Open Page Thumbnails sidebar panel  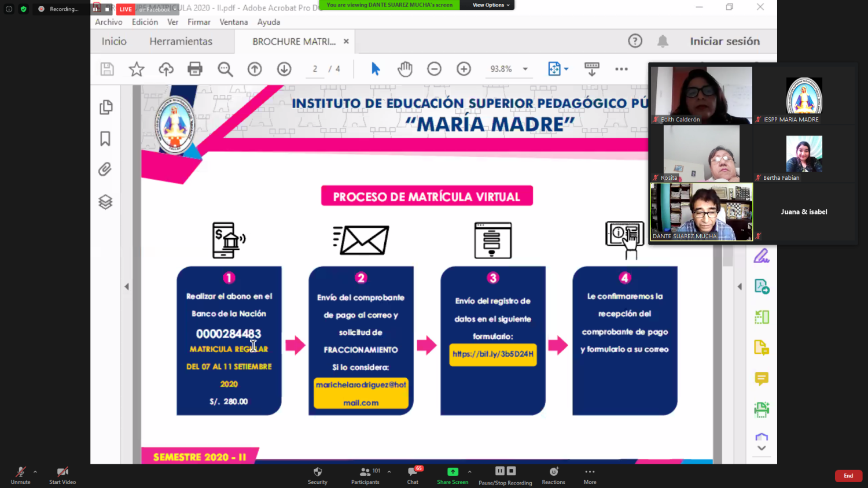tap(105, 108)
